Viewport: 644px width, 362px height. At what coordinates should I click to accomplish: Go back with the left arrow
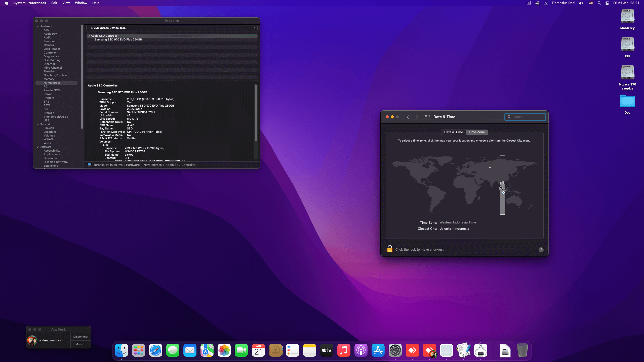pos(408,117)
